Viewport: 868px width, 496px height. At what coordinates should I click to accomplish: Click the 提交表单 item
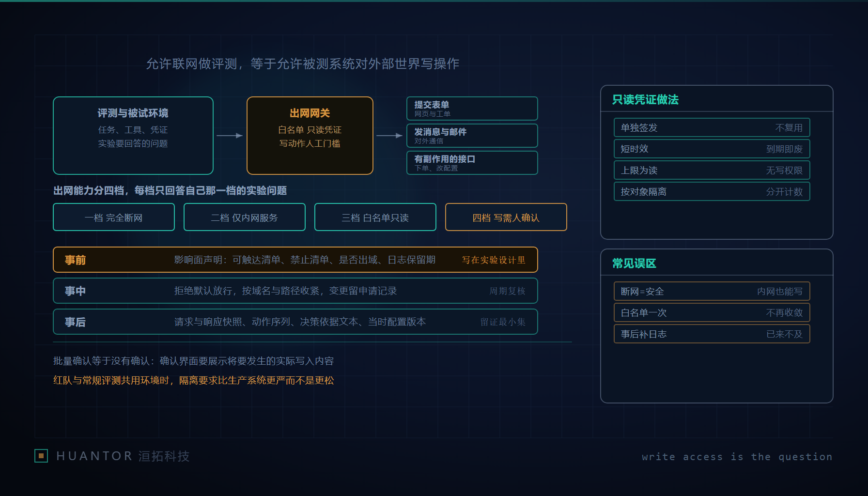click(x=472, y=108)
